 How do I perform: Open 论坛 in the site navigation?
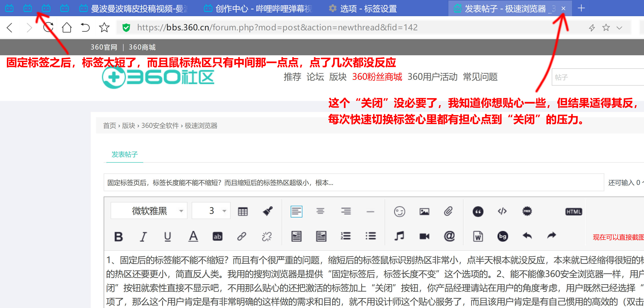[315, 77]
